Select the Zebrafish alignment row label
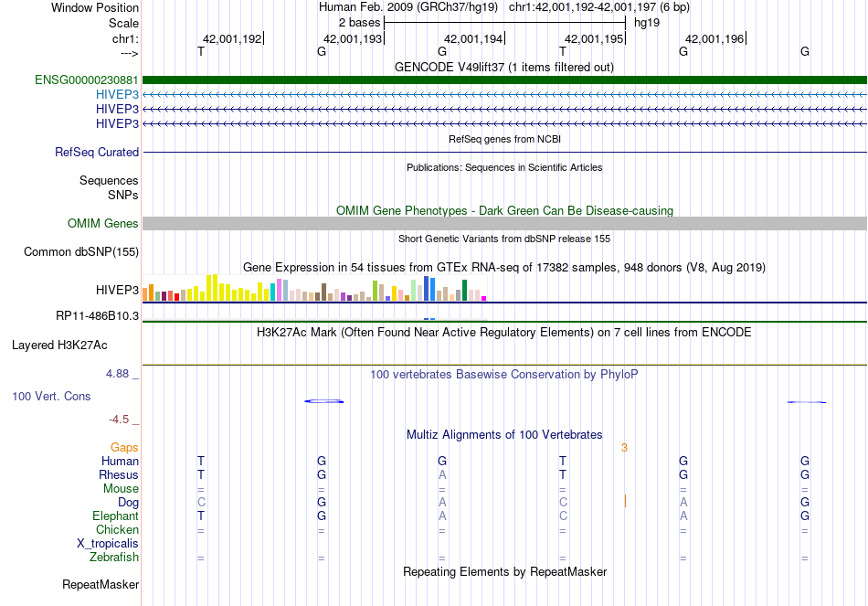 tap(114, 557)
